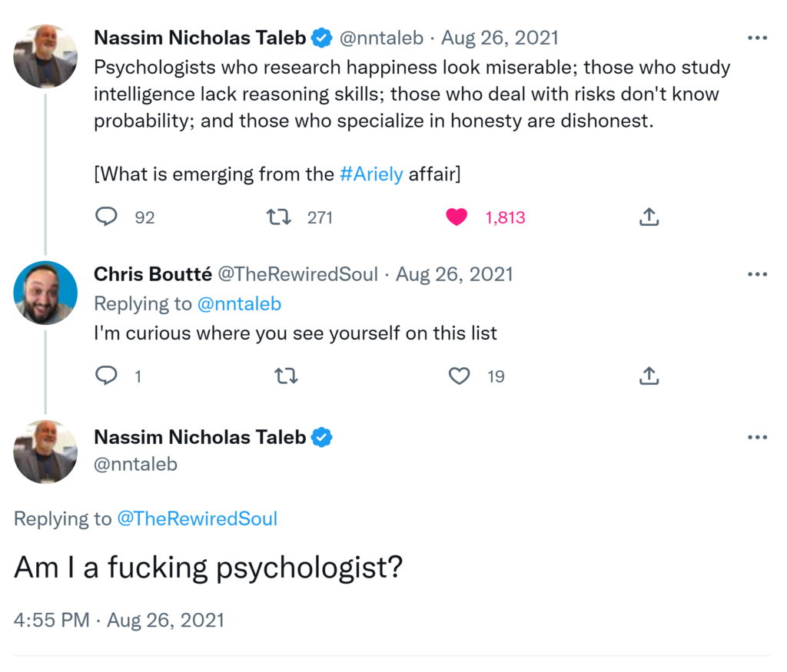The height and width of the screenshot is (672, 787).
Task: Click the #Ariely hashtag
Action: pos(371,174)
